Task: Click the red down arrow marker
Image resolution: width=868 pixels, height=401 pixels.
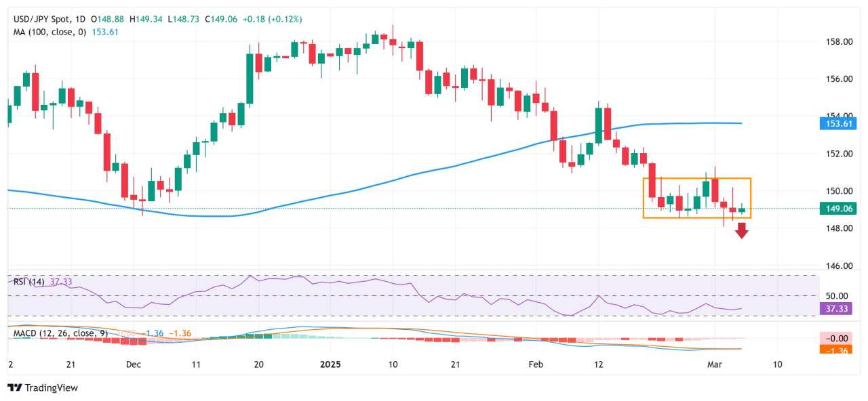Action: (742, 231)
